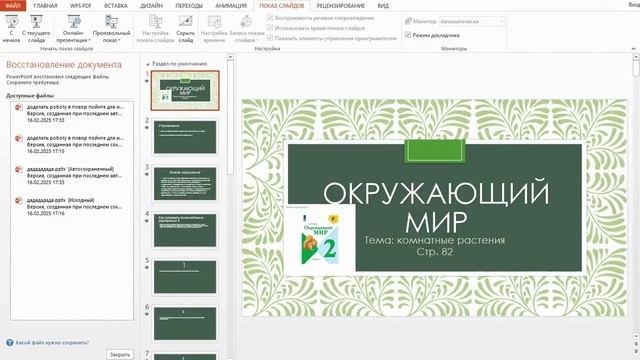Start slideshow from current slide

coord(36,29)
